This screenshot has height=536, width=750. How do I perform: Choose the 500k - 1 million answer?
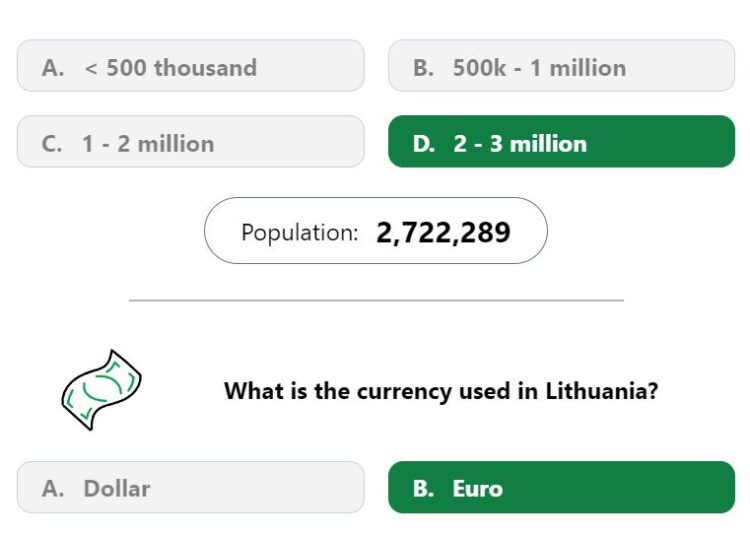[x=562, y=66]
